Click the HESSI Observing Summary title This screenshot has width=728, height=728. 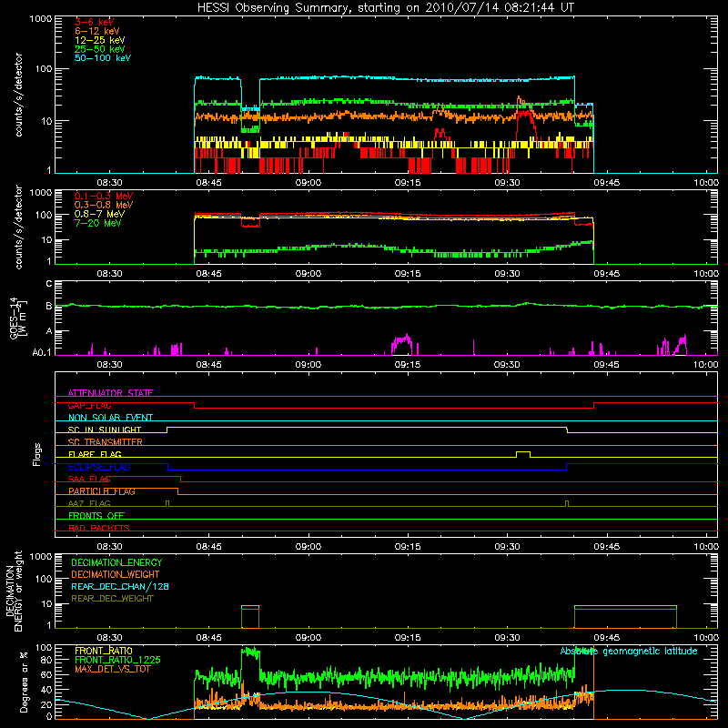coord(385,8)
